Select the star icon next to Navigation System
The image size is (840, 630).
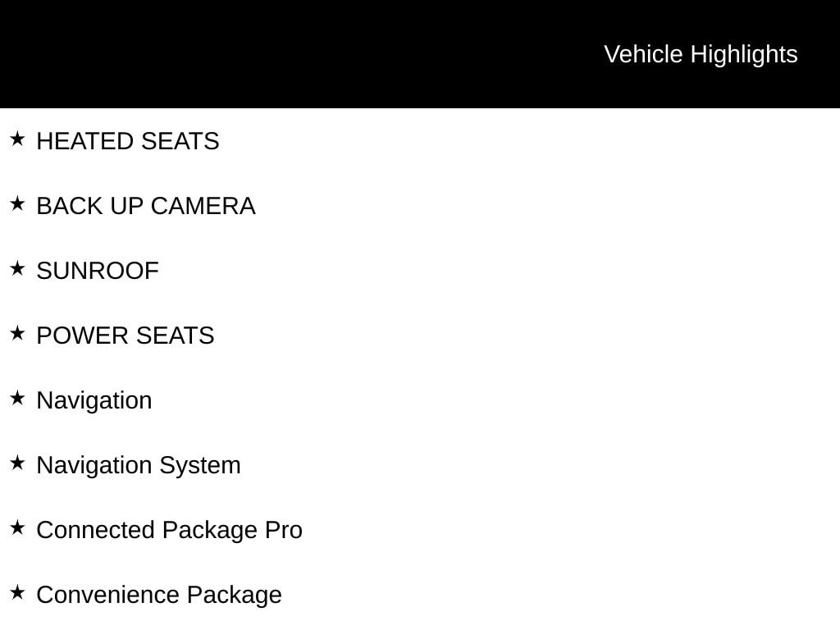pyautogui.click(x=17, y=463)
